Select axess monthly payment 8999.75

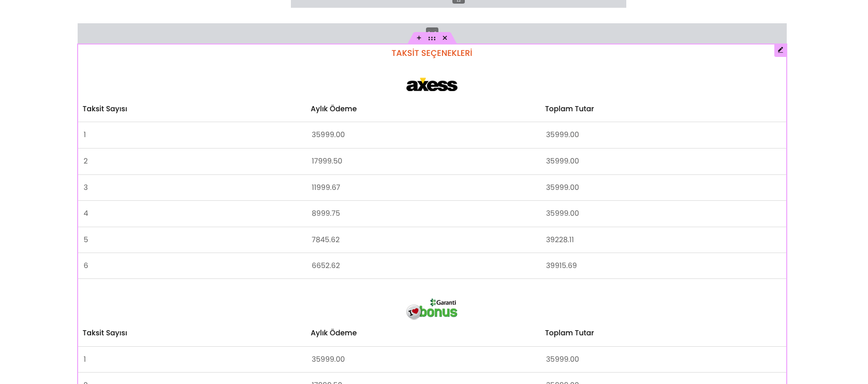click(x=326, y=213)
